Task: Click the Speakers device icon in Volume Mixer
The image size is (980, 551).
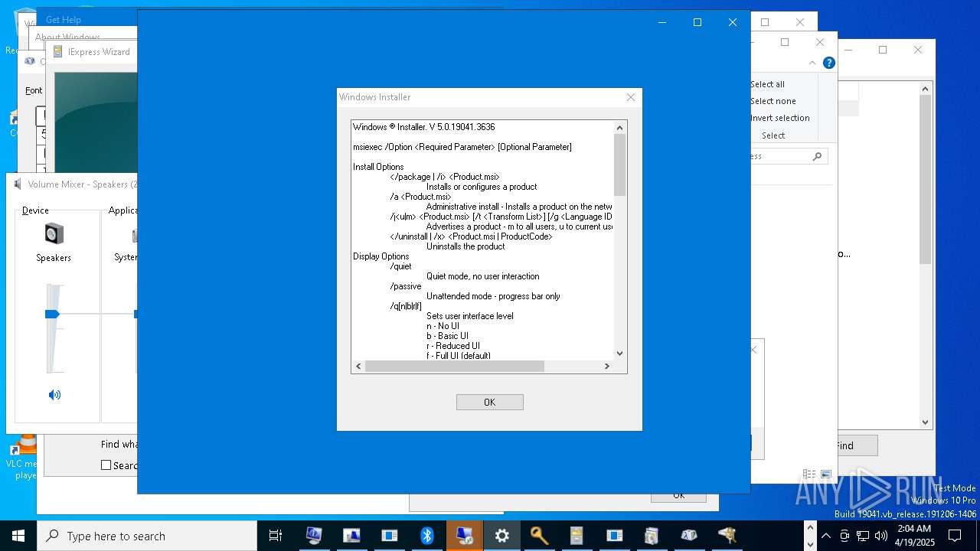Action: (54, 233)
